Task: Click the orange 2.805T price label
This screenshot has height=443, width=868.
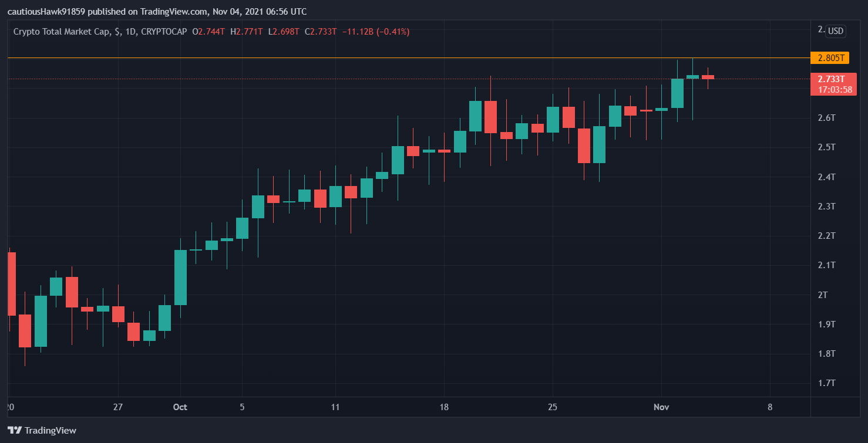Action: tap(832, 58)
